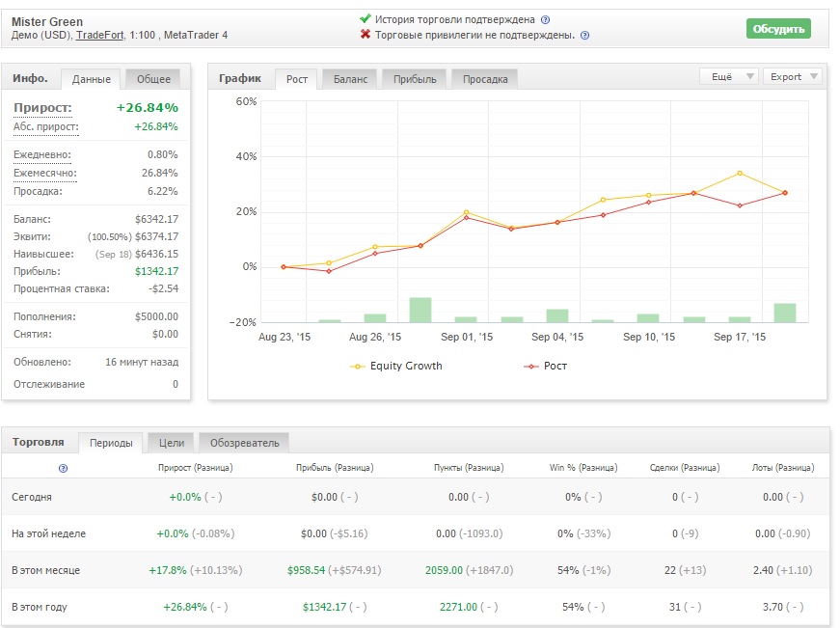Viewport: 840px width, 628px height.
Task: Click the help icon beside История торговли подтверждена
Action: 545,20
